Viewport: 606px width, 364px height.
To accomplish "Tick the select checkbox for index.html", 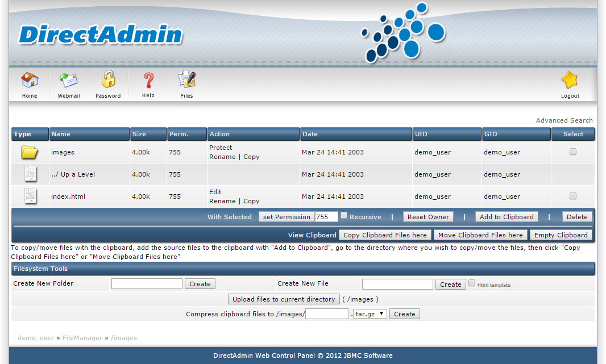I will point(573,196).
